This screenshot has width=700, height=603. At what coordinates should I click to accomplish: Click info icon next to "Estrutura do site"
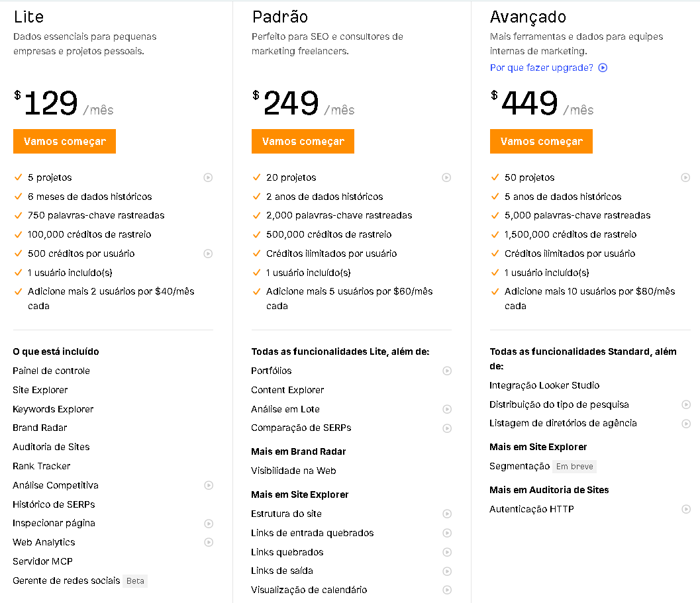[447, 514]
